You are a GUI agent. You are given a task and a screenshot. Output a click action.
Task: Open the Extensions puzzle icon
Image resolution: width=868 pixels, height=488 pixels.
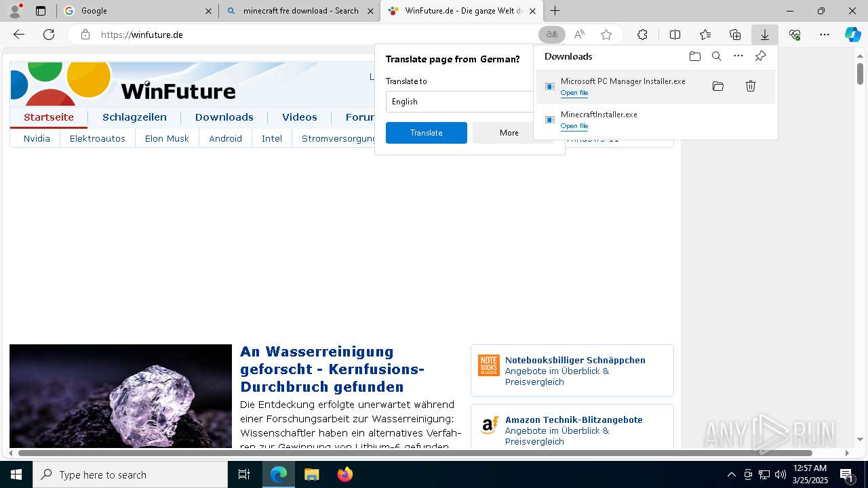[642, 35]
